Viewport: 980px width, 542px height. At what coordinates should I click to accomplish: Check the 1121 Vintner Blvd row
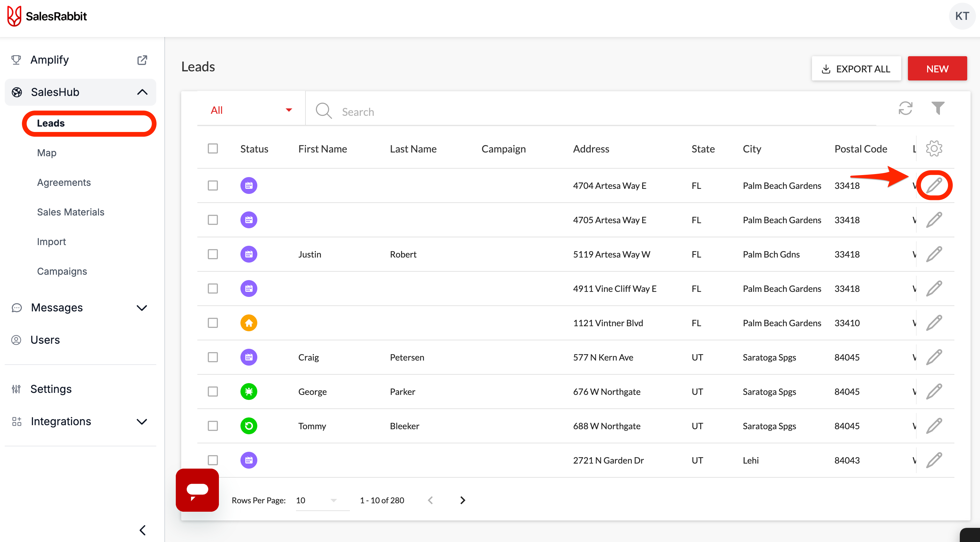tap(213, 323)
